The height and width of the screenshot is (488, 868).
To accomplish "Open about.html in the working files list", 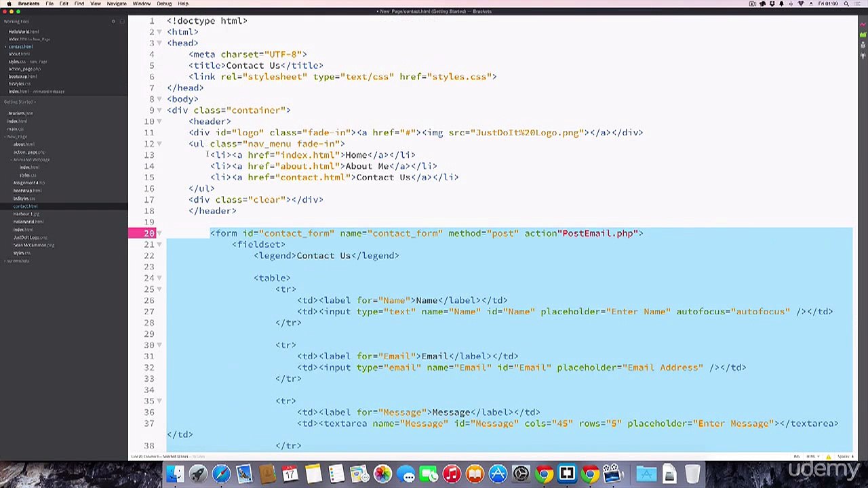I will tap(19, 54).
